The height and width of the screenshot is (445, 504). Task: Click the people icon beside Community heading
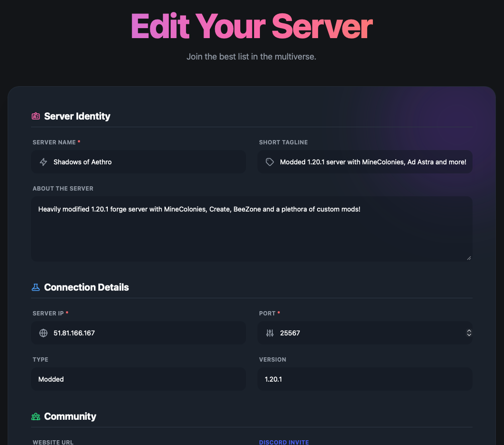36,416
